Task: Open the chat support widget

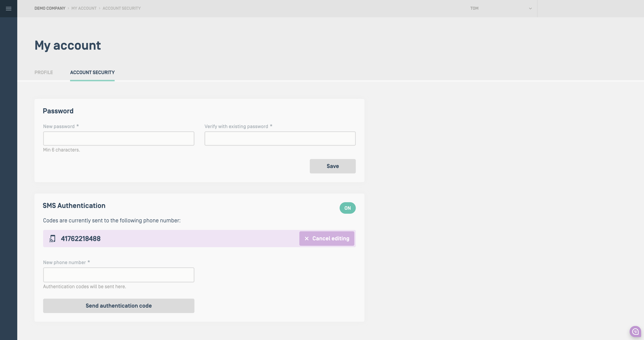Action: coord(635,332)
